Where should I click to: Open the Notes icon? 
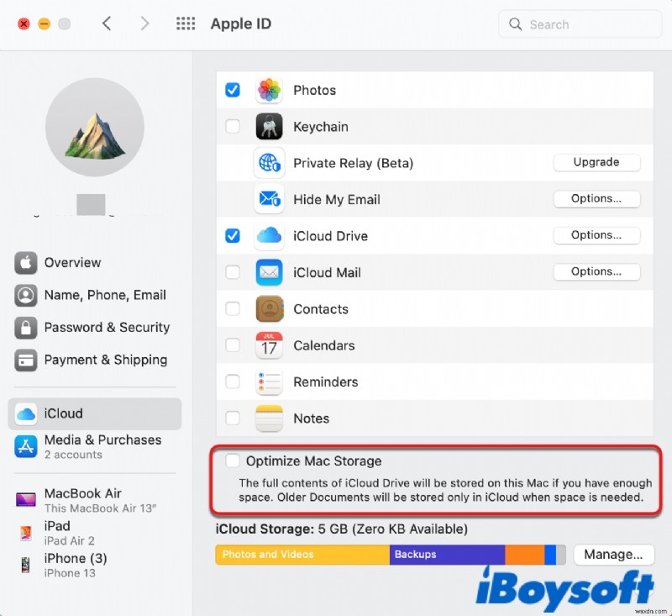[269, 419]
